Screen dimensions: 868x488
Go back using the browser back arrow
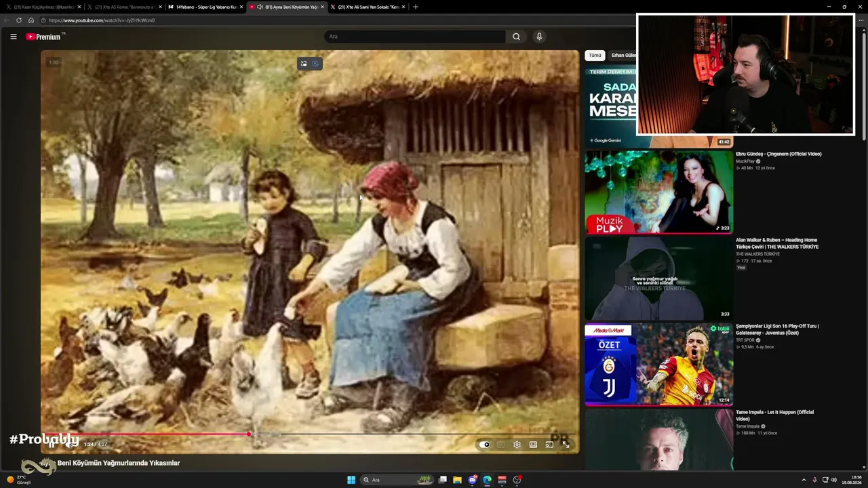point(7,20)
